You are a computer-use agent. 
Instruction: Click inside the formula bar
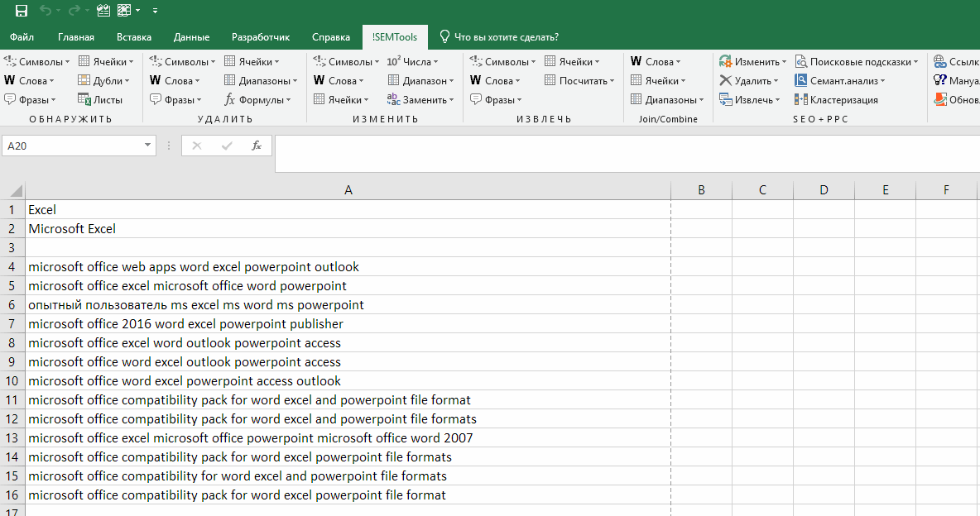627,154
